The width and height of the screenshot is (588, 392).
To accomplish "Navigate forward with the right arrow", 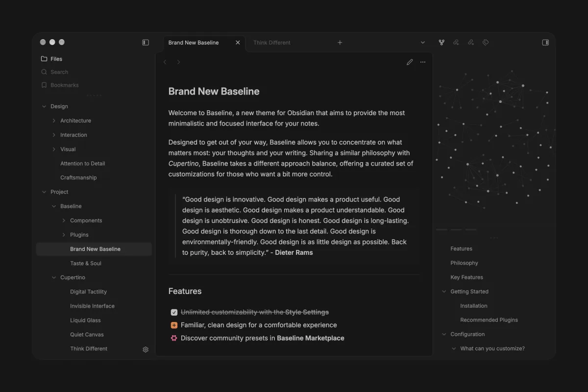I will click(178, 62).
